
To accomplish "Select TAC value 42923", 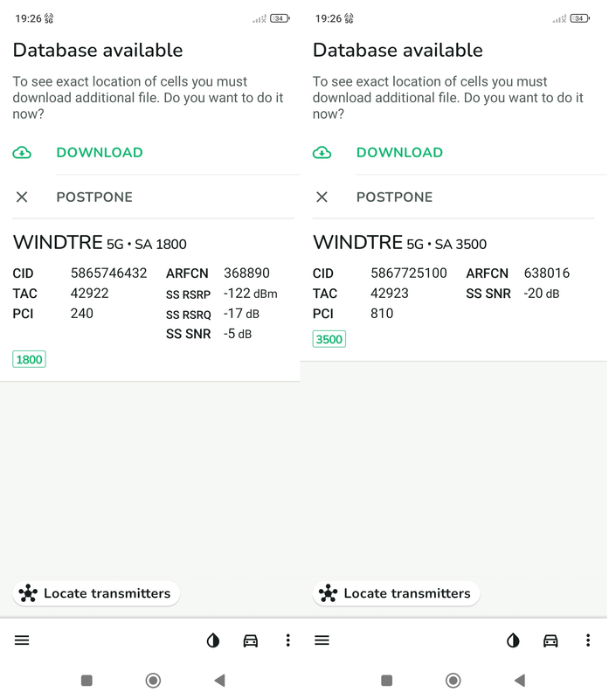I will click(x=390, y=294).
